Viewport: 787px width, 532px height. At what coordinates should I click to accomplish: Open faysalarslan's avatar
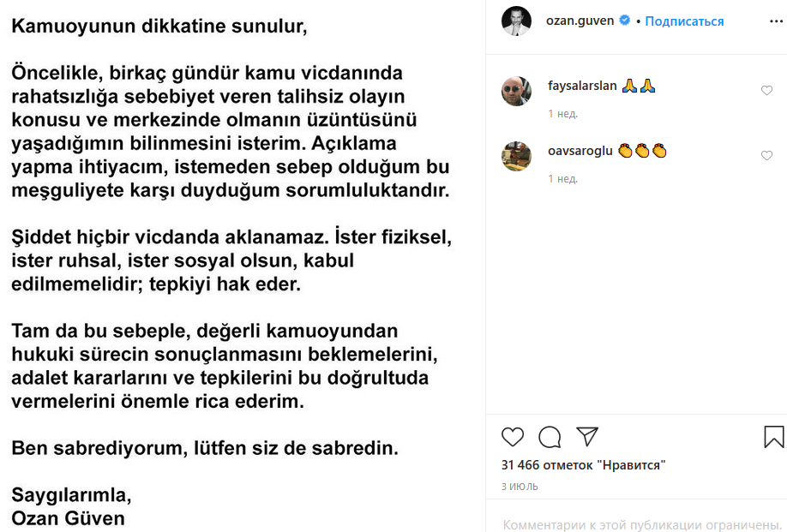(516, 91)
